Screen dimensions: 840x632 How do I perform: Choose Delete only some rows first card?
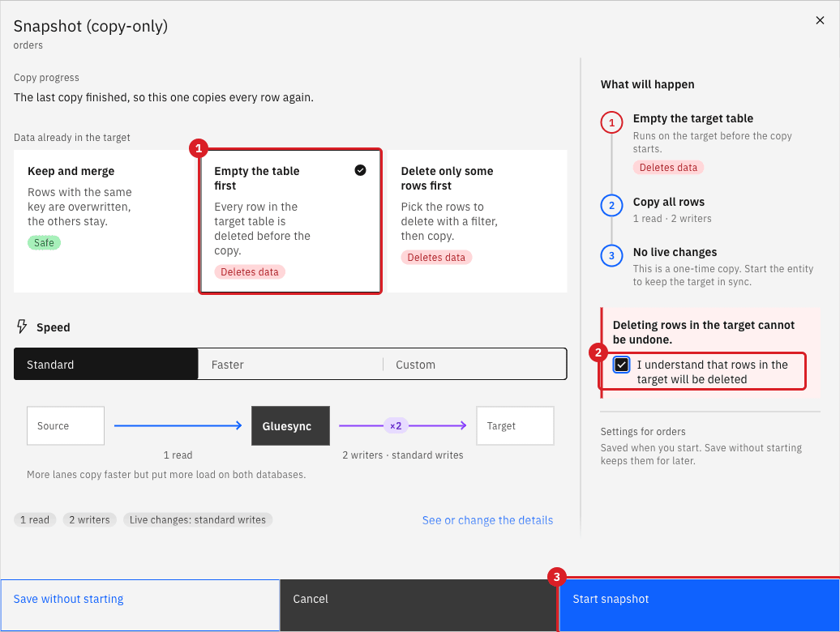coord(477,221)
